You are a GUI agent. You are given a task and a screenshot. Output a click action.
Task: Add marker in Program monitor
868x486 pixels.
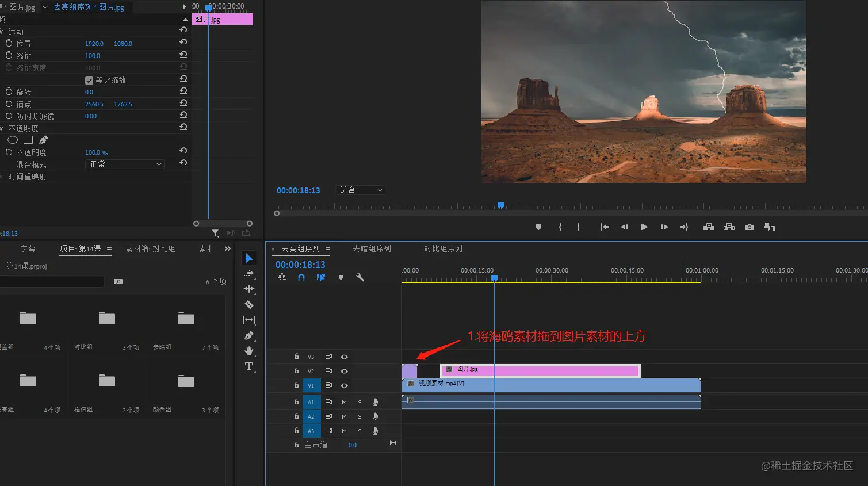(538, 227)
